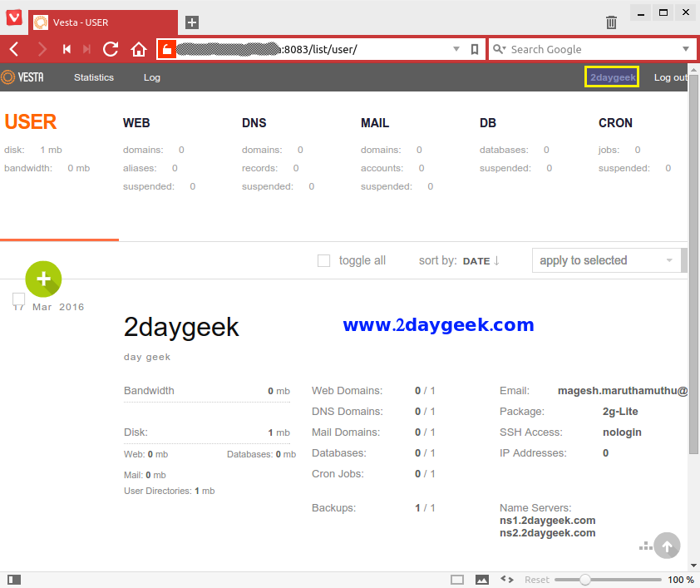Select the 2daygeek user entry checkbox

18,299
